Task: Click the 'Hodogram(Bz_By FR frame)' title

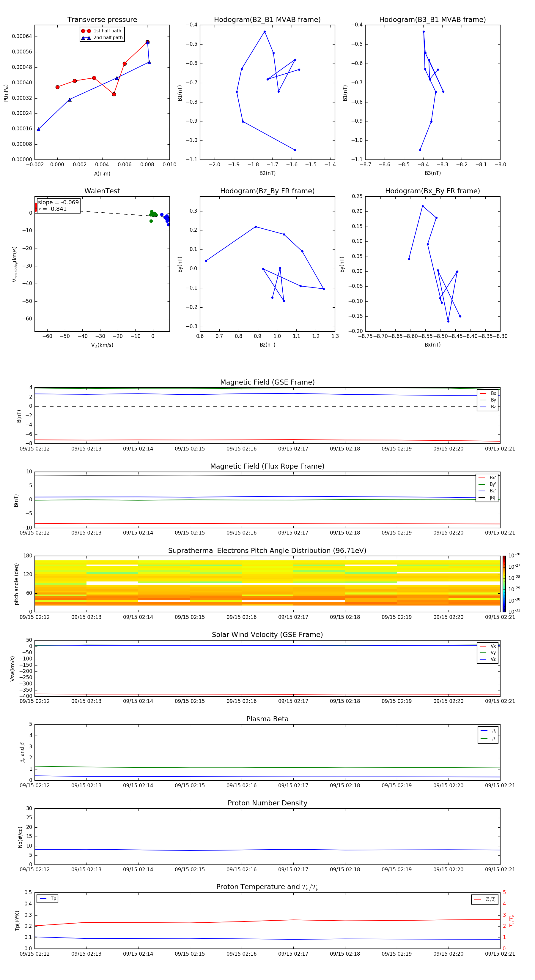Action: point(267,191)
